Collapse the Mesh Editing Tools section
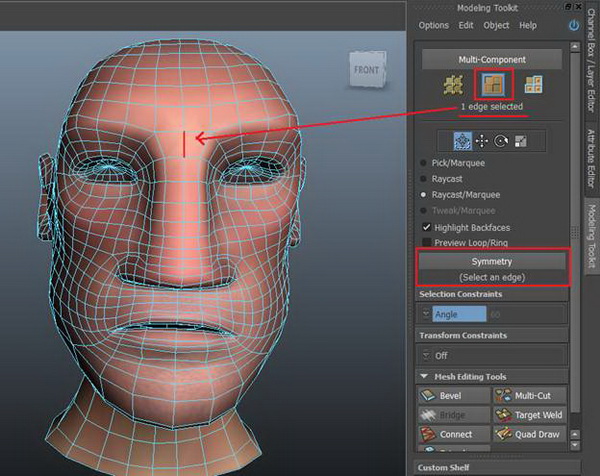The width and height of the screenshot is (600, 476). pyautogui.click(x=424, y=377)
